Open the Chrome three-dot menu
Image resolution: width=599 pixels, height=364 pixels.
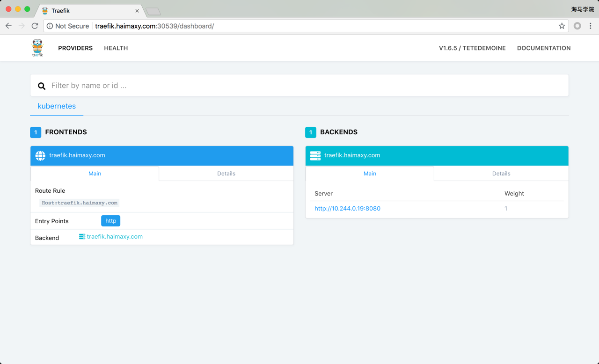tap(591, 26)
